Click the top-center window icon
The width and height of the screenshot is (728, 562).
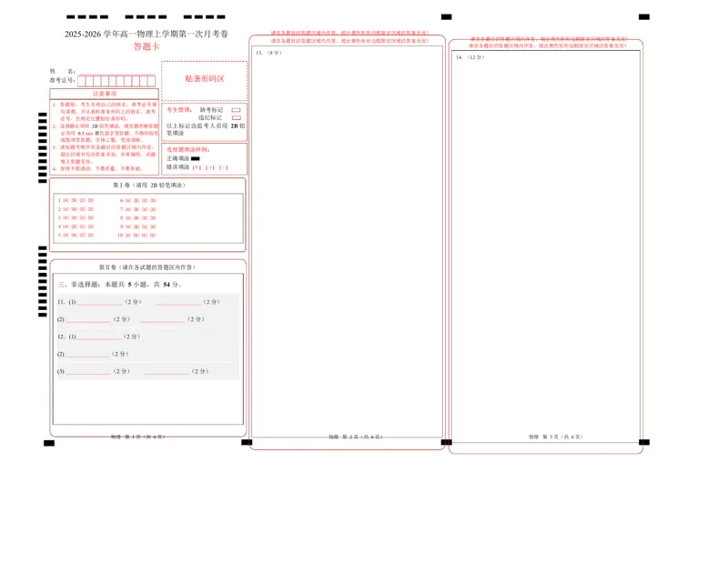coord(447,15)
